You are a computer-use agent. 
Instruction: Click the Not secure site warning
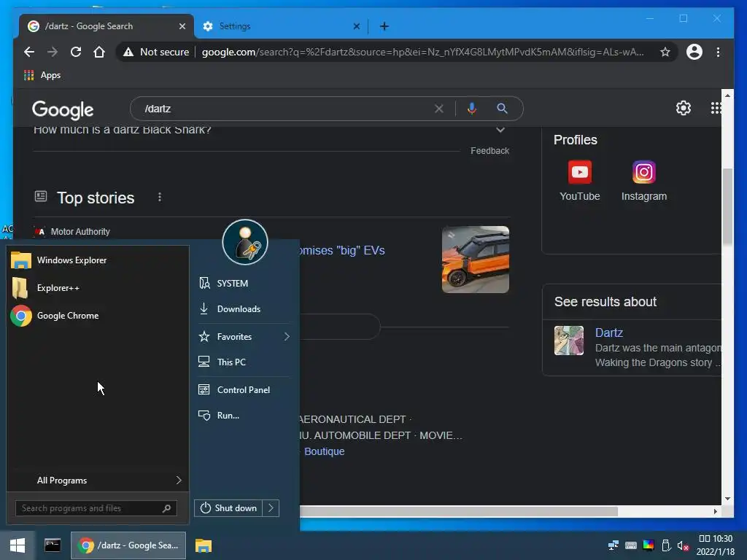pyautogui.click(x=156, y=52)
